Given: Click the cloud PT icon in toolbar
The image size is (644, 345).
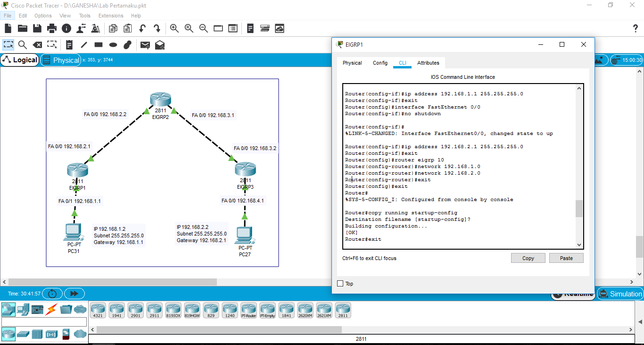Looking at the screenshot, I should (280, 28).
